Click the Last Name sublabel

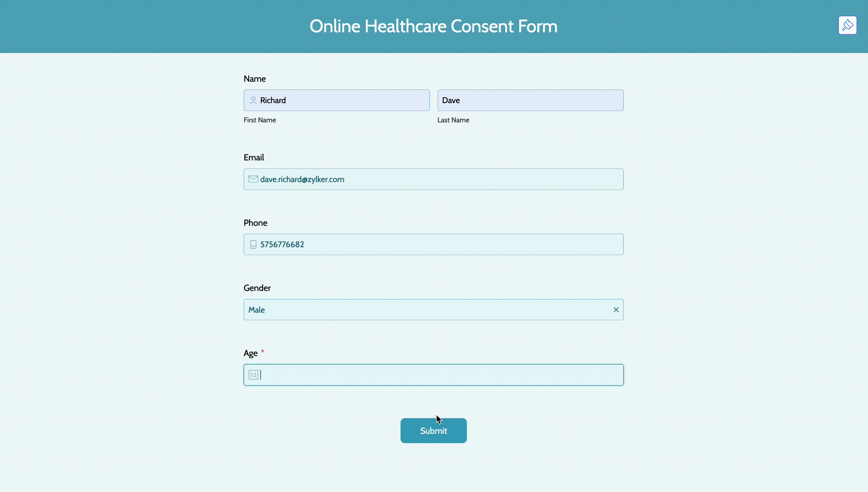click(453, 120)
